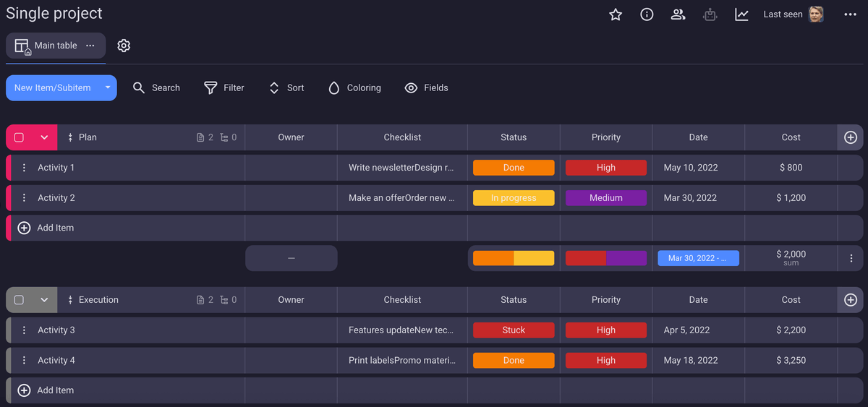Tick the Execution group checkbox
868x407 pixels.
[20, 300]
